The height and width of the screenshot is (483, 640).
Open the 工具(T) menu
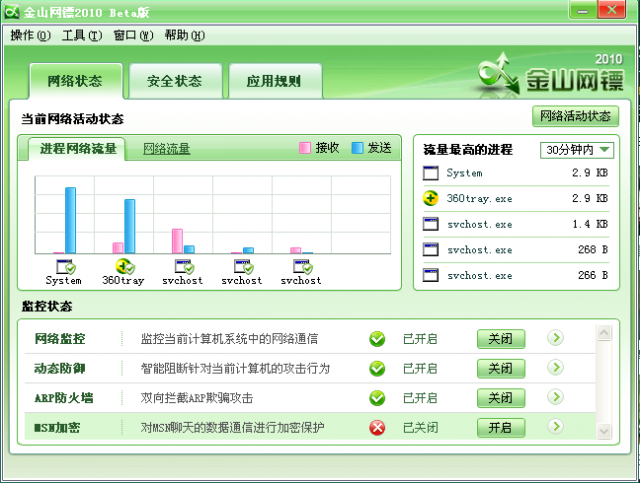tap(81, 35)
